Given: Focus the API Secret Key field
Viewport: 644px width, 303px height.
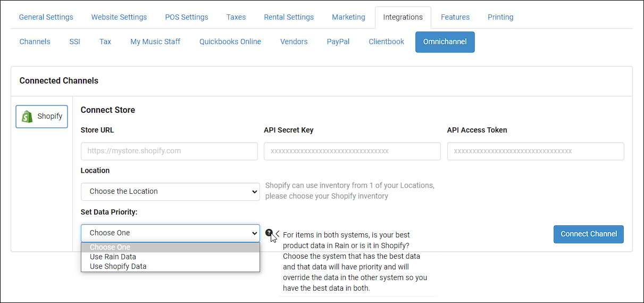Looking at the screenshot, I should [352, 151].
